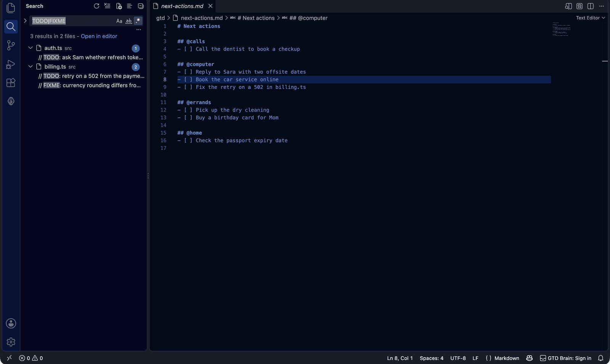
Task: Click GTD Brain: Sign in
Action: 565,358
